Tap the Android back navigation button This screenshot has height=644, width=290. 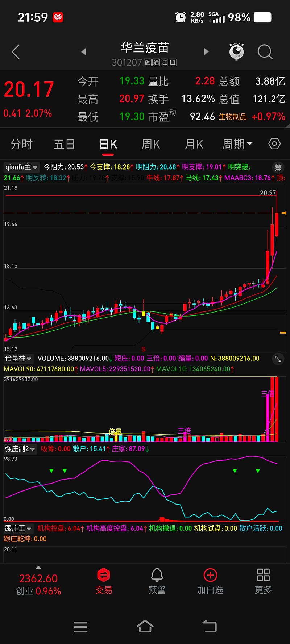tap(209, 626)
